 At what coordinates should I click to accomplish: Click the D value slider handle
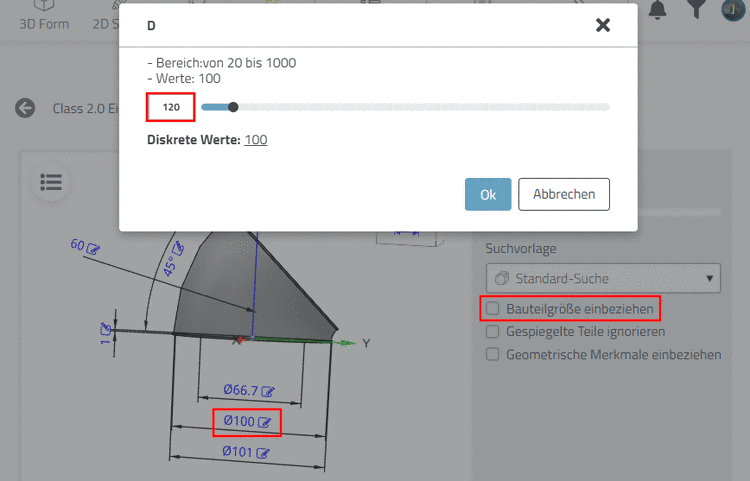coord(233,107)
